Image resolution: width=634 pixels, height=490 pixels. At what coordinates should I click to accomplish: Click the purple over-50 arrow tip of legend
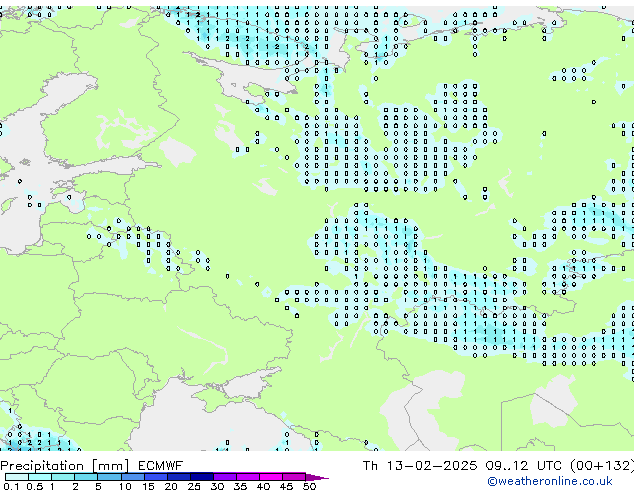[317, 477]
